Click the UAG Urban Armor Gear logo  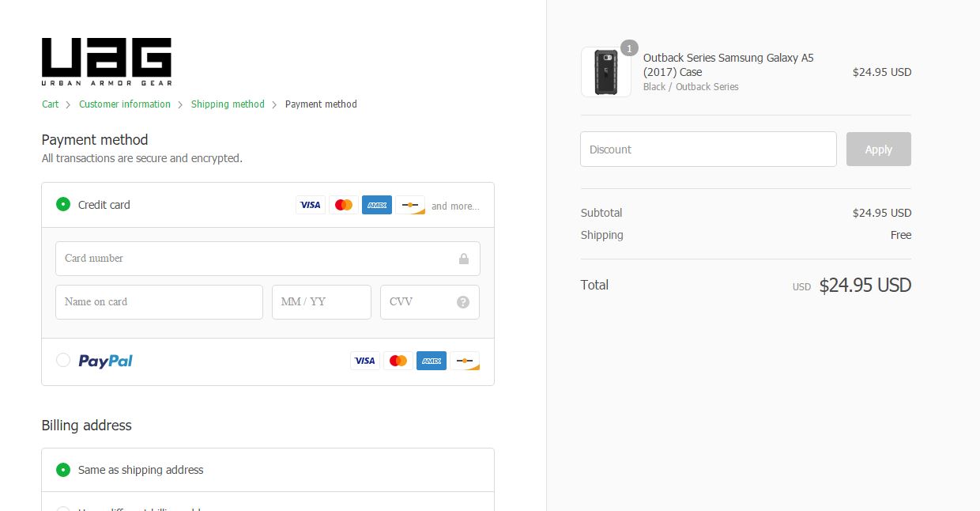[107, 62]
